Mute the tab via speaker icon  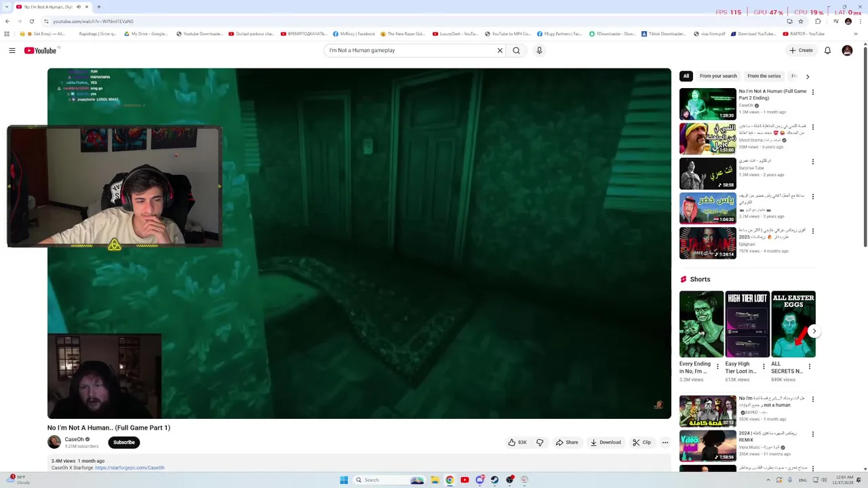tap(78, 7)
